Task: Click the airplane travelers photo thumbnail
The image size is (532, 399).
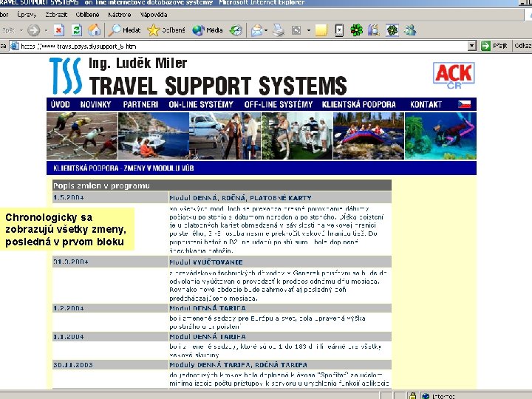Action: tap(225, 136)
